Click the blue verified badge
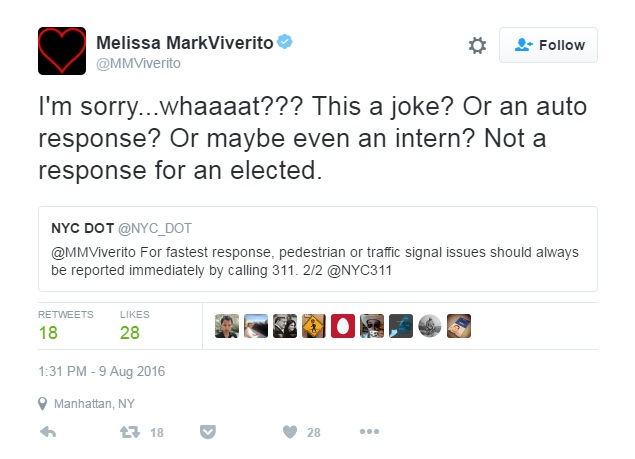The image size is (635, 459). pos(285,43)
